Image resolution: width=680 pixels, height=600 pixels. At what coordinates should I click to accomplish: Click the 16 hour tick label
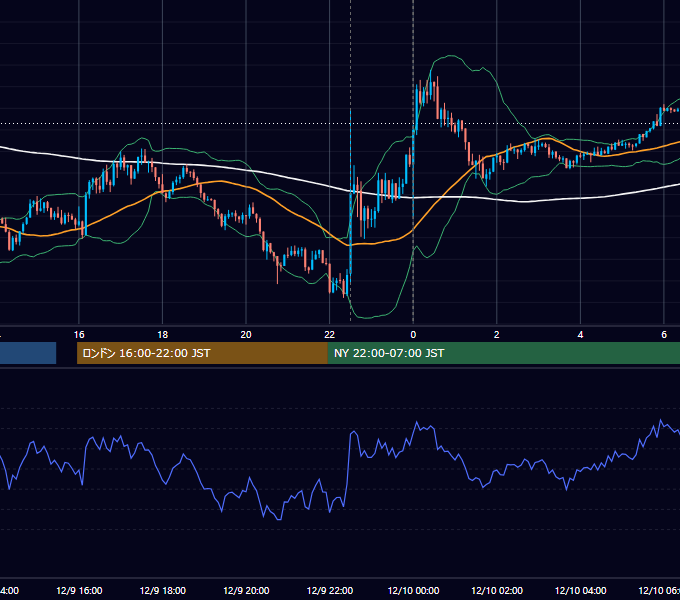point(79,334)
